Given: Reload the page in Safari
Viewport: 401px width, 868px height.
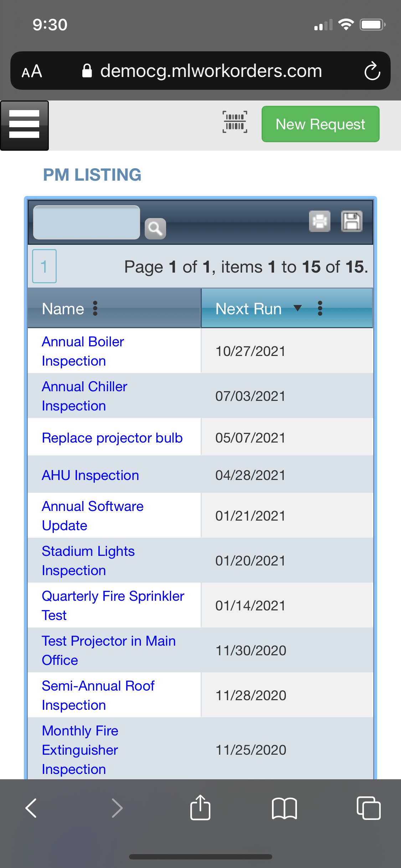Looking at the screenshot, I should coord(372,71).
